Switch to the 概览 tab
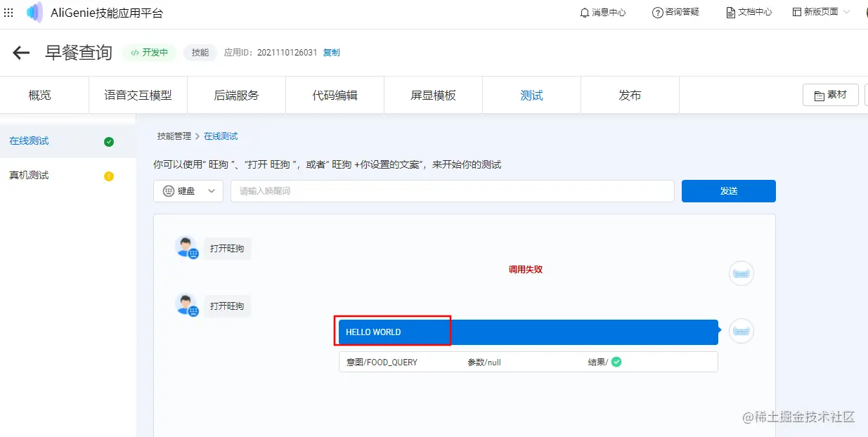Image resolution: width=868 pixels, height=437 pixels. click(x=40, y=96)
